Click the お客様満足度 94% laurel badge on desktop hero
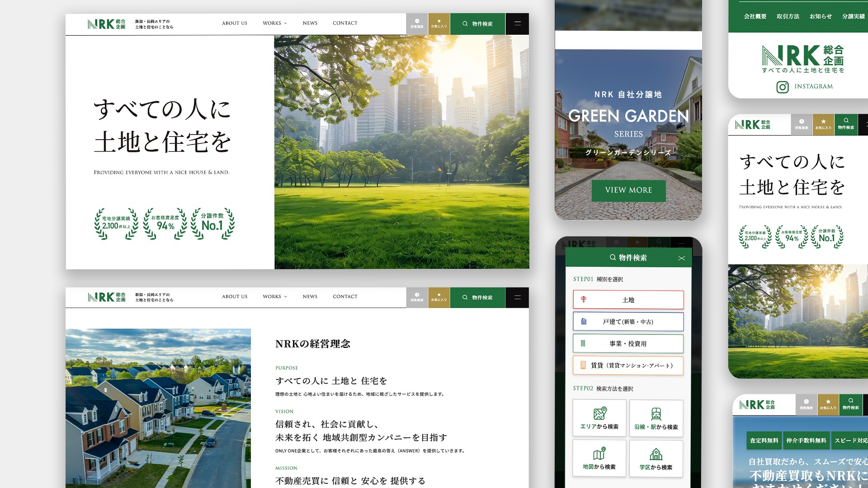Image resolution: width=868 pixels, height=488 pixels. 165,224
